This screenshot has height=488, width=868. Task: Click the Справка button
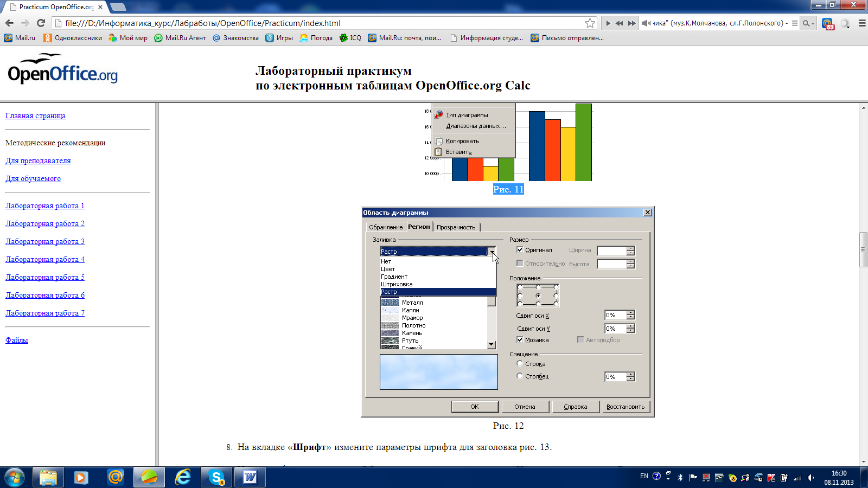pyautogui.click(x=576, y=407)
